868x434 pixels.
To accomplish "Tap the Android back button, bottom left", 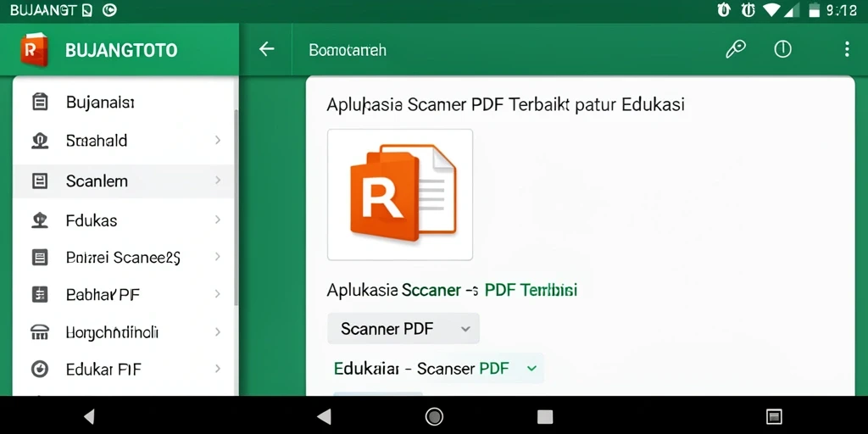I will pyautogui.click(x=89, y=416).
